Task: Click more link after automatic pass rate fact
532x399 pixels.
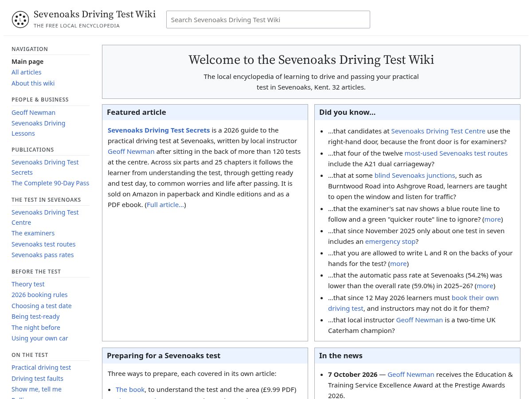Action: tap(485, 286)
